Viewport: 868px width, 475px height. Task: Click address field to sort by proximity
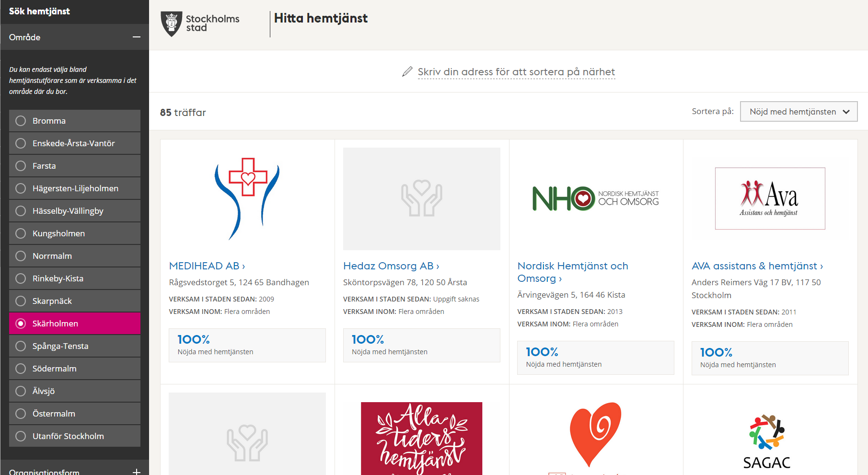(x=516, y=72)
